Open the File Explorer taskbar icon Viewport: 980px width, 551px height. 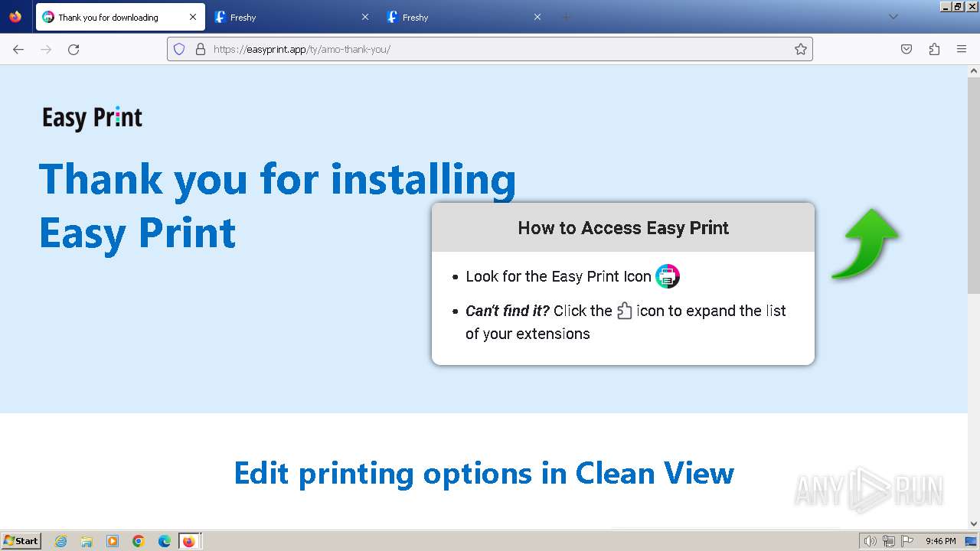[87, 541]
